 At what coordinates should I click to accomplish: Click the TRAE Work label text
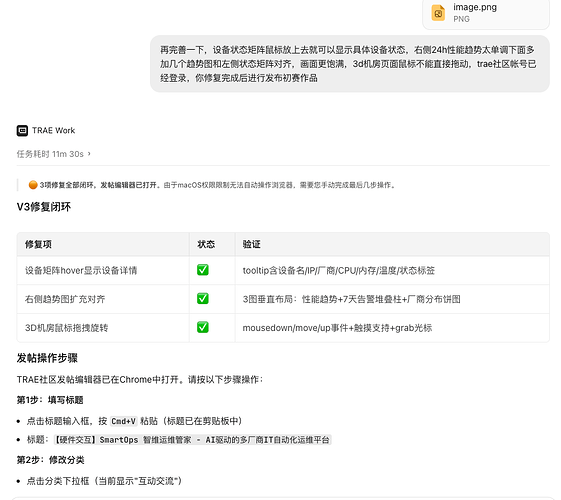(54, 131)
